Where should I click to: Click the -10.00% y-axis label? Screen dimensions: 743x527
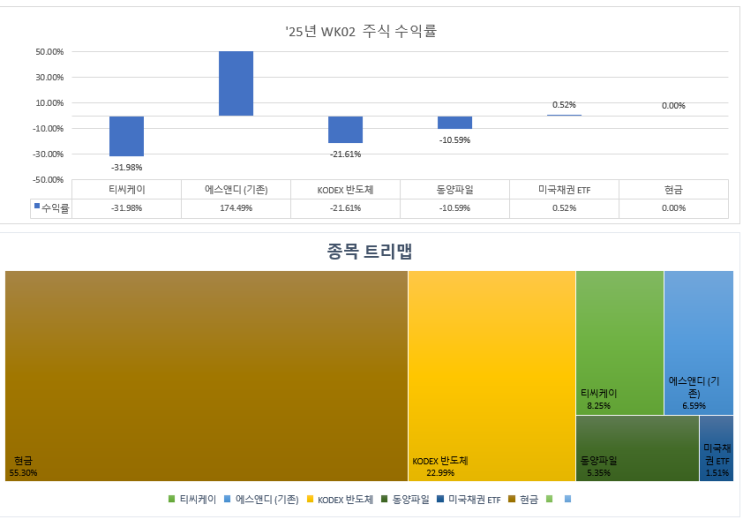click(48, 128)
